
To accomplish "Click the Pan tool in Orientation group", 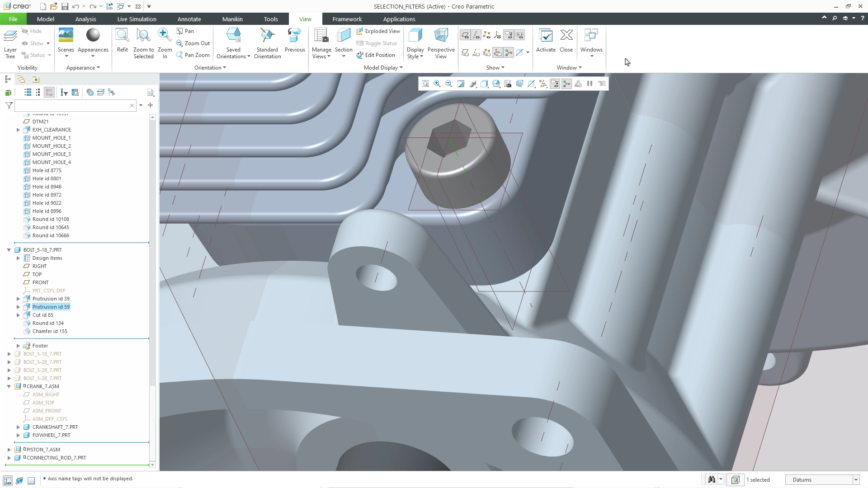I will [185, 31].
